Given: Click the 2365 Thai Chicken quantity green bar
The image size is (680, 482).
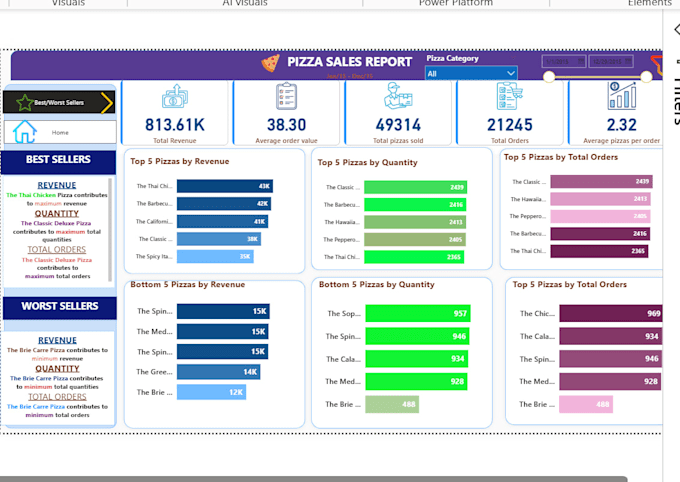Looking at the screenshot, I should (x=414, y=257).
